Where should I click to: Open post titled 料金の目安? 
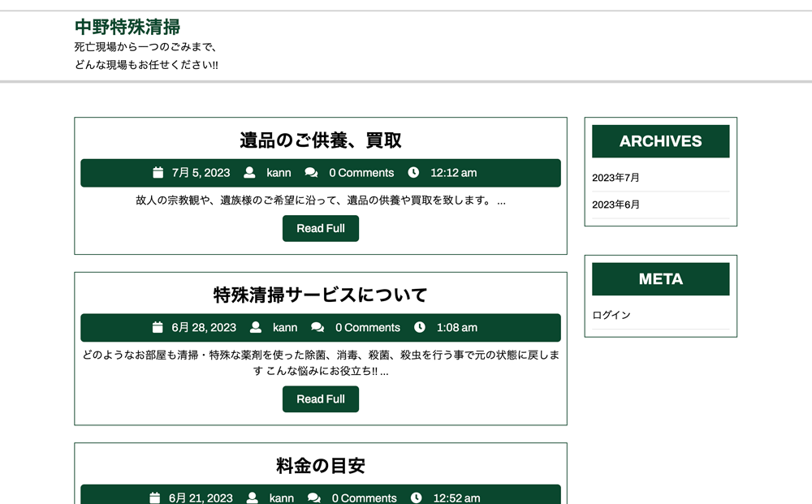[x=321, y=466]
